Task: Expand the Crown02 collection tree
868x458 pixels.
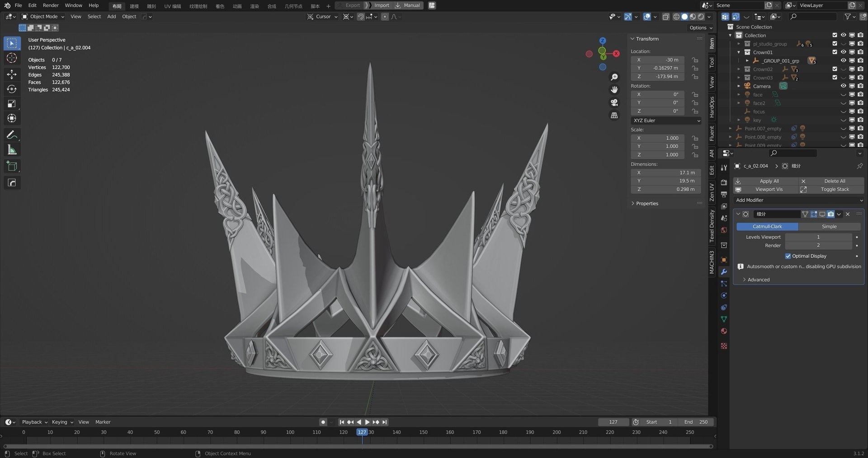Action: pos(739,69)
